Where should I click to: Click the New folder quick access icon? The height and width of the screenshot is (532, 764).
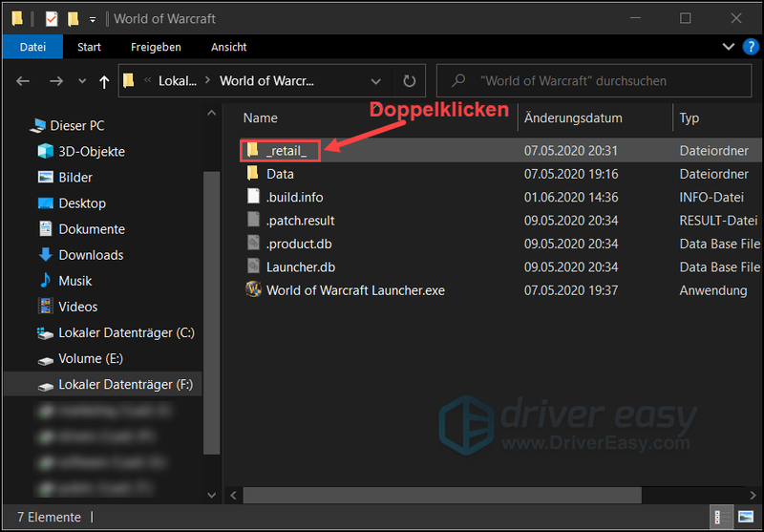74,19
